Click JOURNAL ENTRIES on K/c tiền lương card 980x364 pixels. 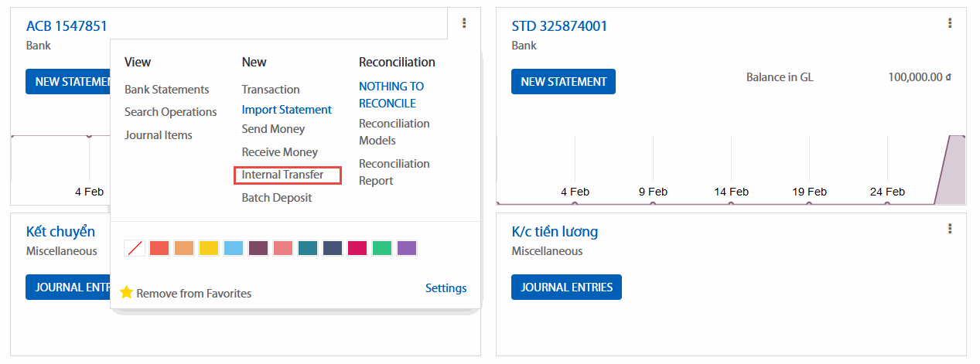pos(566,287)
